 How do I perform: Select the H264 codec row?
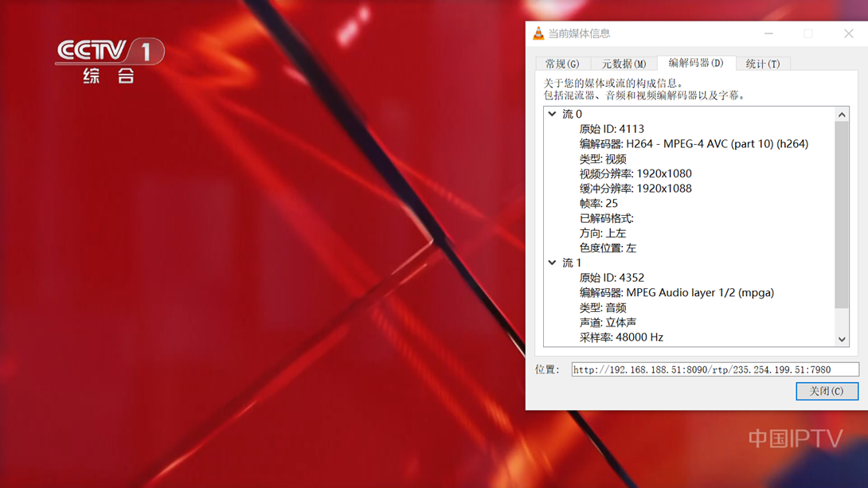tap(694, 144)
